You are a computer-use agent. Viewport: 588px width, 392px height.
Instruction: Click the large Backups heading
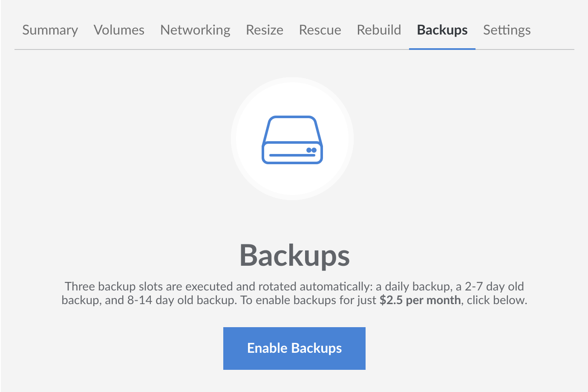(294, 256)
